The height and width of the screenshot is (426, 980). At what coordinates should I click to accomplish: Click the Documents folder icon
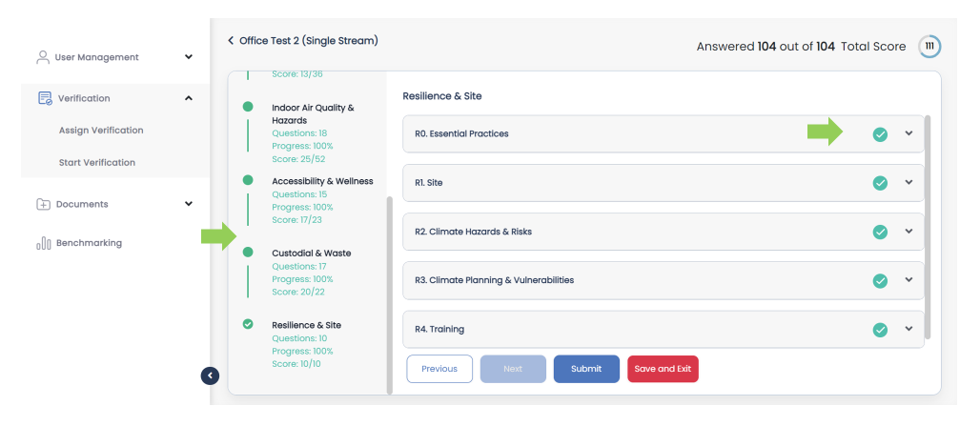[43, 204]
